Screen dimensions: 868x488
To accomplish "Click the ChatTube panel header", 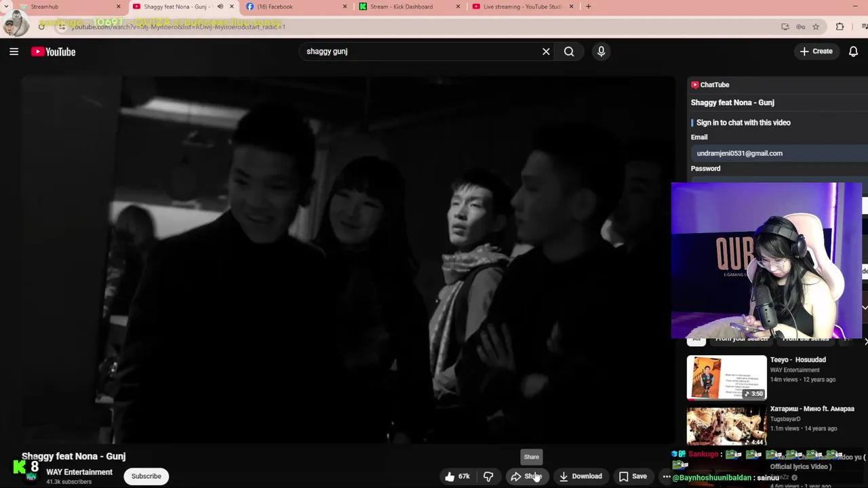I will pos(709,85).
